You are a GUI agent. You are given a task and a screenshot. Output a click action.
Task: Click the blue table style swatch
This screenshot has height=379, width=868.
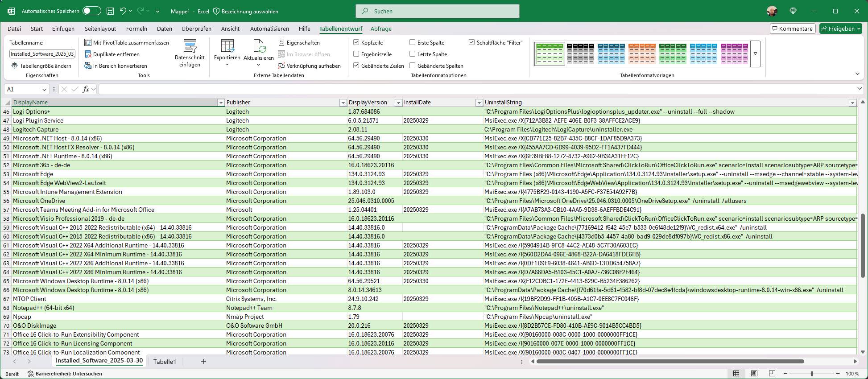coord(611,54)
